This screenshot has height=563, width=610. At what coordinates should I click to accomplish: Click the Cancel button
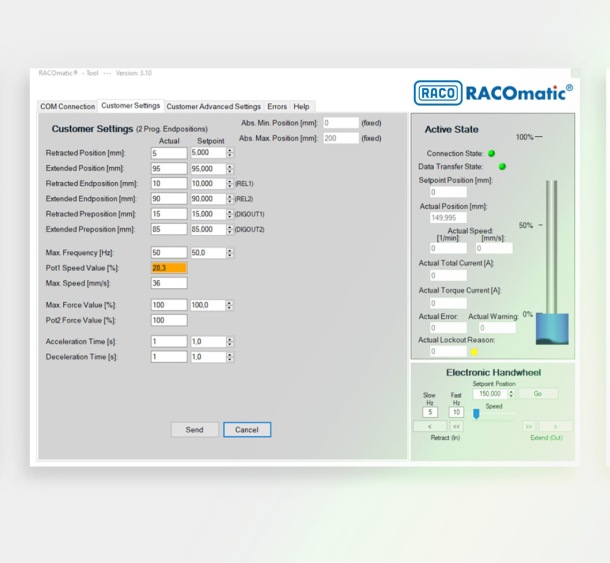[247, 429]
